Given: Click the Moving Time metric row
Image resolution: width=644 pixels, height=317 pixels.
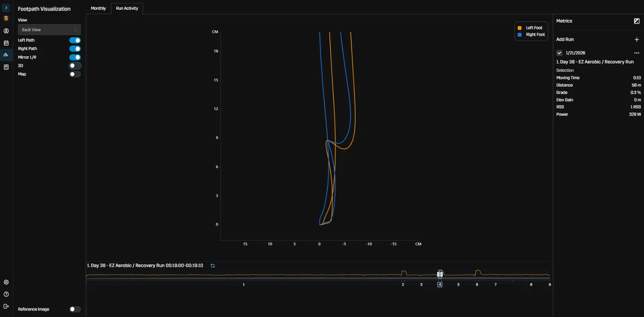Looking at the screenshot, I should (x=598, y=78).
